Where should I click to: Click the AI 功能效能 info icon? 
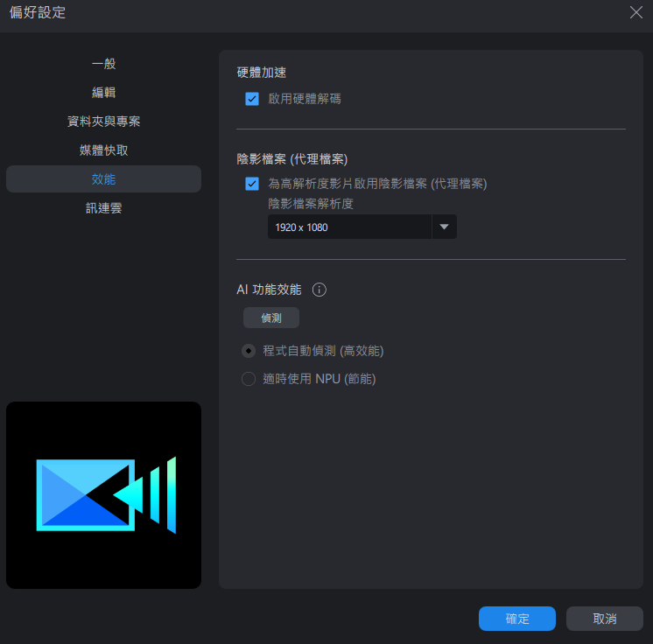pyautogui.click(x=319, y=290)
